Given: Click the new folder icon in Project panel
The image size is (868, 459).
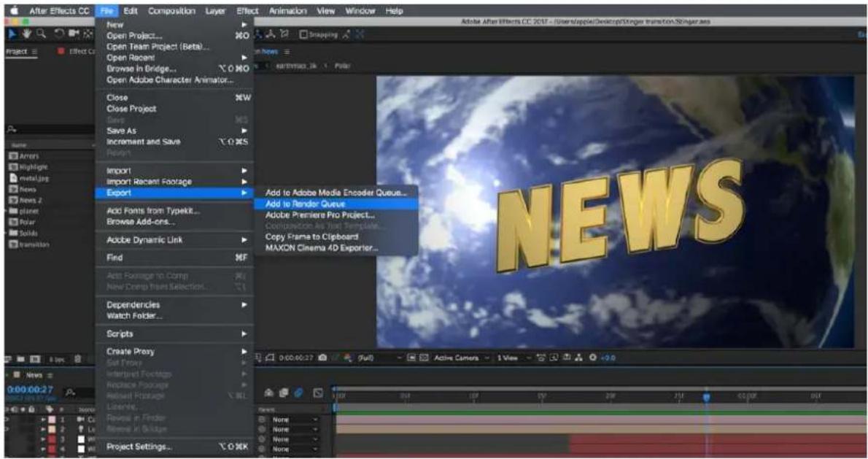Looking at the screenshot, I should tap(21, 359).
